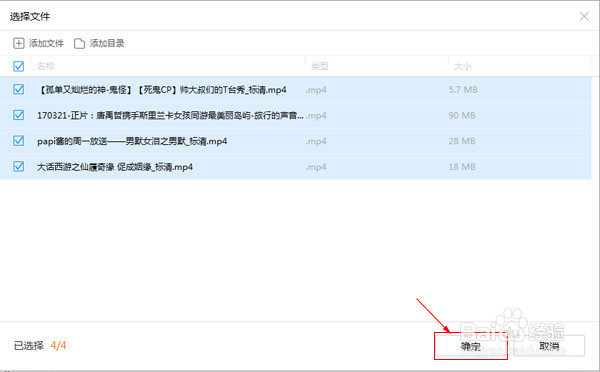Select file name 孤单又灿烂的神-鬼怪 T台秀_标清.mp4
600x372 pixels.
tap(162, 90)
